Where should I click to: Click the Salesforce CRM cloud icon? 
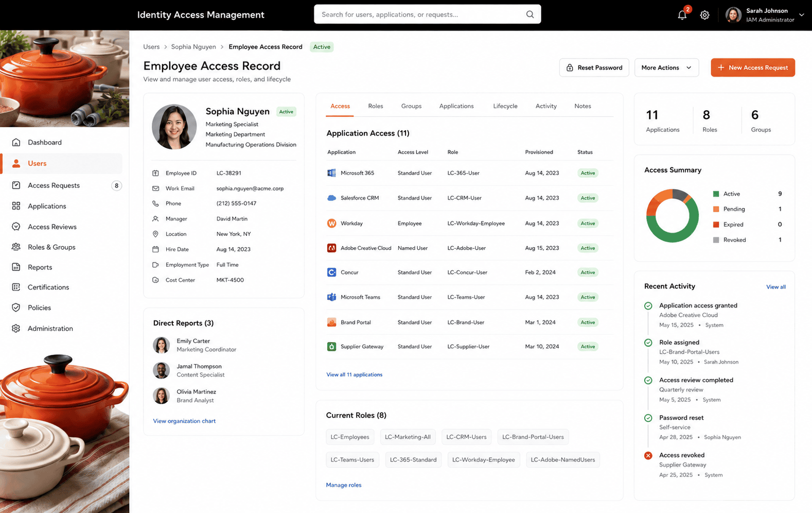click(x=331, y=198)
